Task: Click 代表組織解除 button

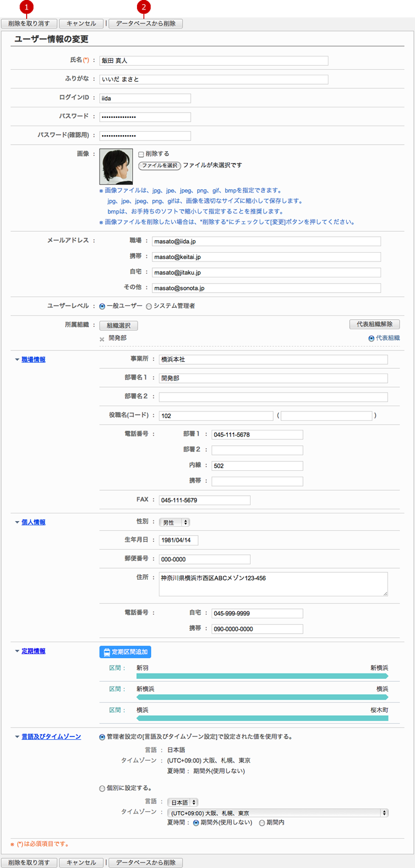Action: pos(375,324)
